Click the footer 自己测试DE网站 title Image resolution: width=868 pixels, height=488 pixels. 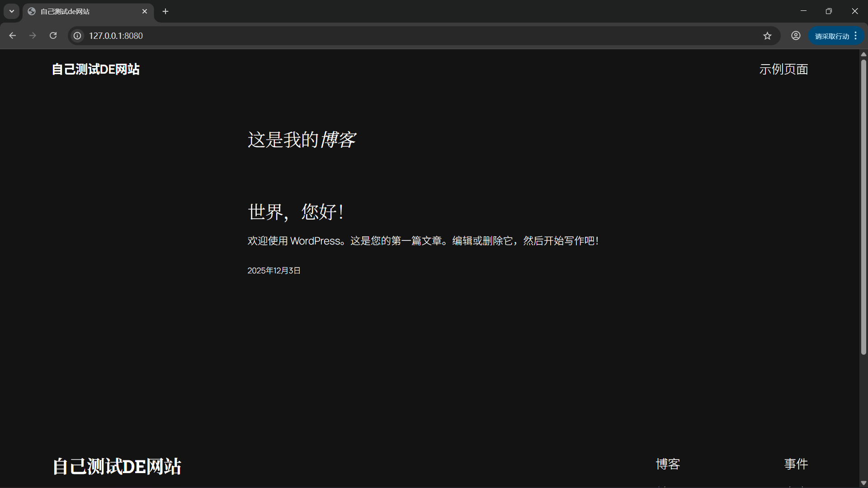117,466
